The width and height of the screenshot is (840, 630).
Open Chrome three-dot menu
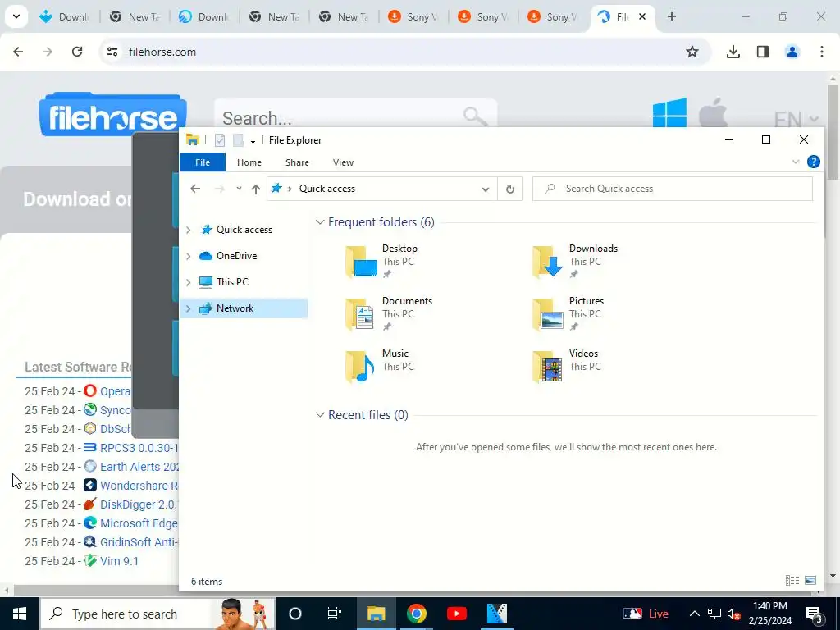click(821, 52)
